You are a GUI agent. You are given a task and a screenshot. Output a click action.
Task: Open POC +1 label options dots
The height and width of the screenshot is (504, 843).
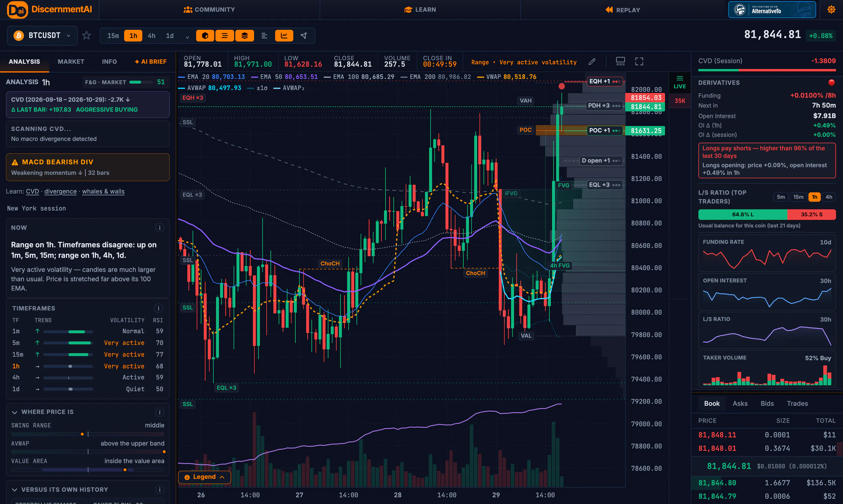click(616, 131)
